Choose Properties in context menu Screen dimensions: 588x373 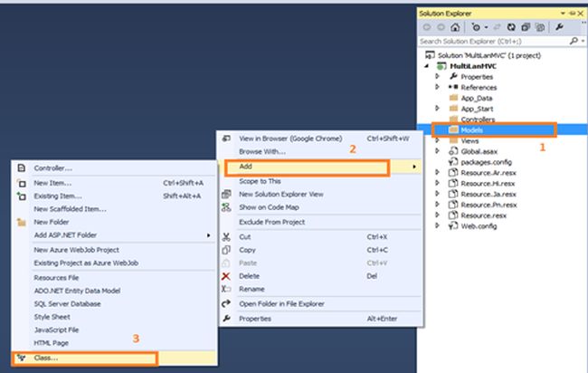coord(320,319)
